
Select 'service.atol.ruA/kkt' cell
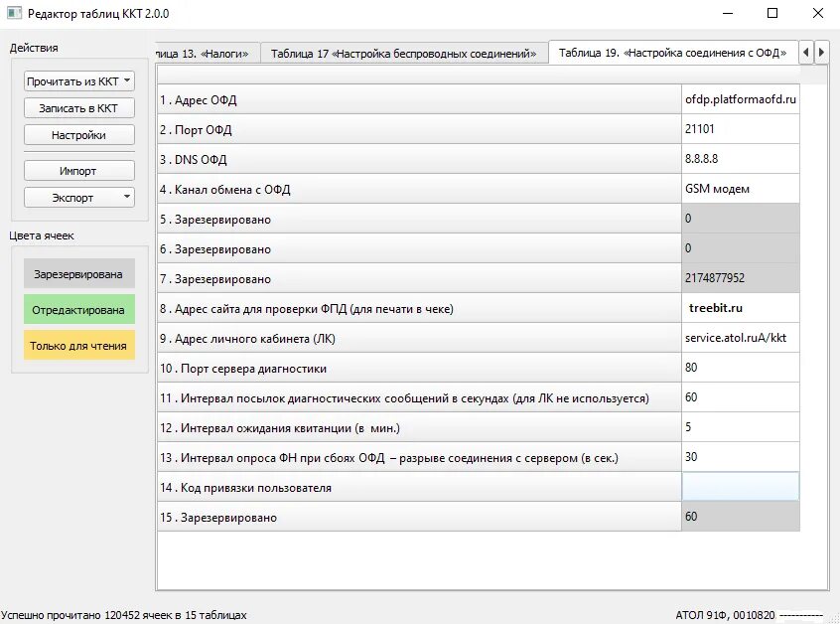point(741,338)
